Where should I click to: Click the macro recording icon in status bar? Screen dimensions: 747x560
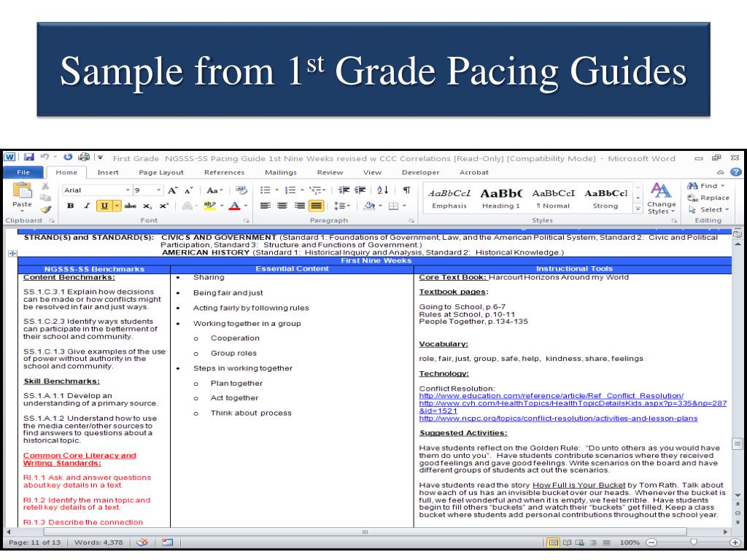pos(167,542)
